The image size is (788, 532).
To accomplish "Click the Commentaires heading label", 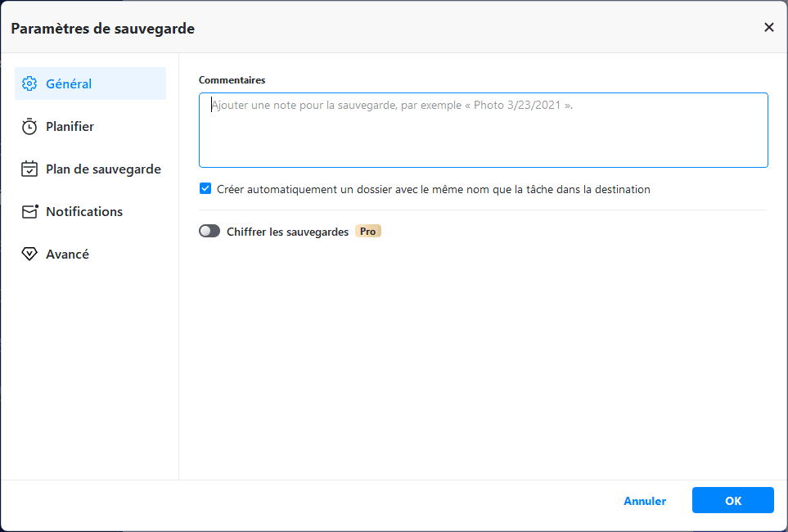I will [232, 80].
